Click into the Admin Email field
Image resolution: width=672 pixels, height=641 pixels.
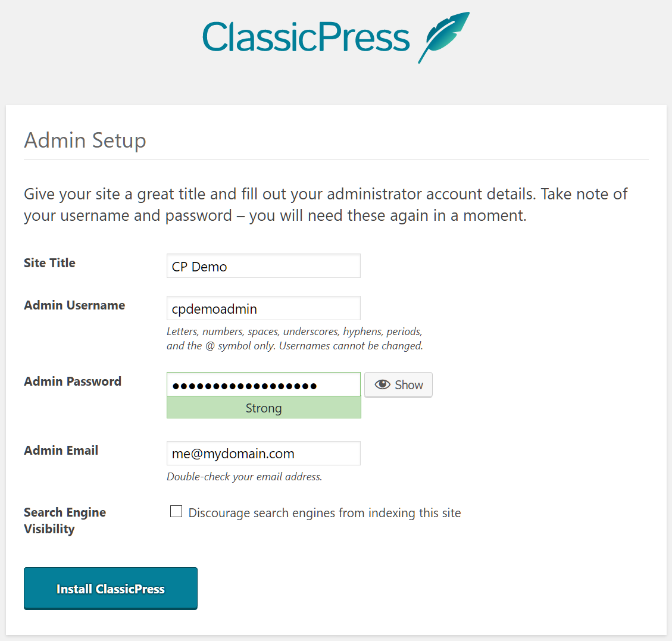coord(264,454)
